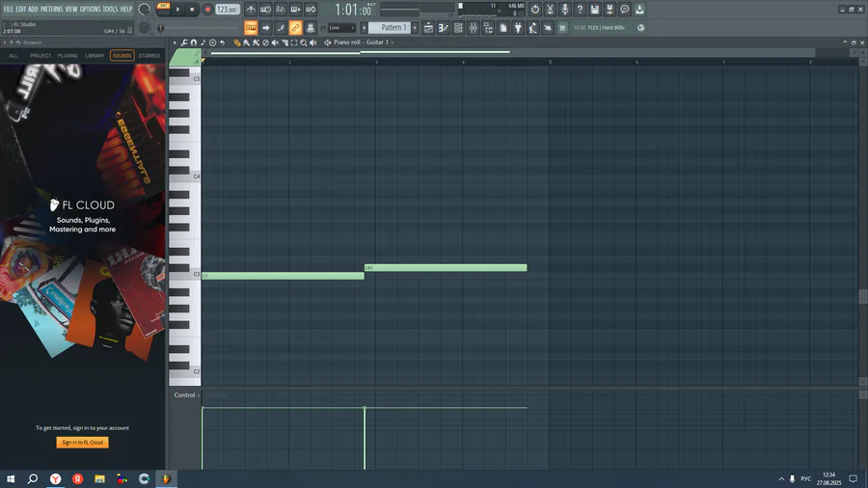
Task: Open the PATTERNS menu
Action: click(x=51, y=9)
